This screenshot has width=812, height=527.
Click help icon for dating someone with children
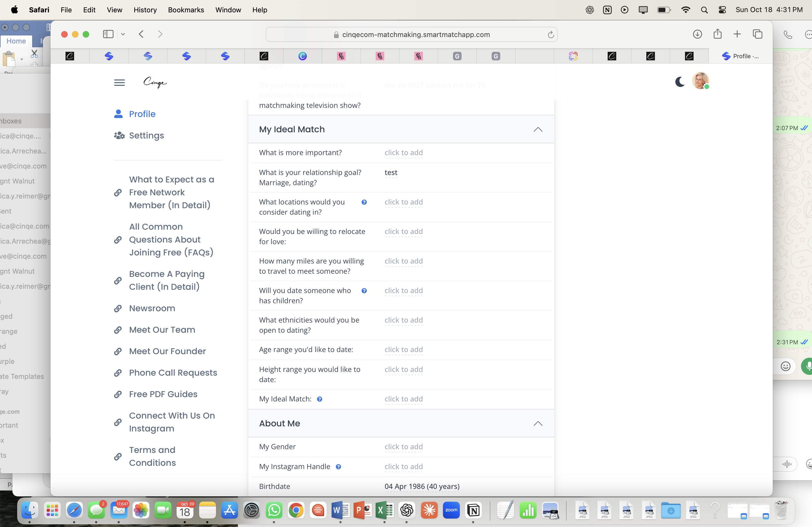[364, 291]
